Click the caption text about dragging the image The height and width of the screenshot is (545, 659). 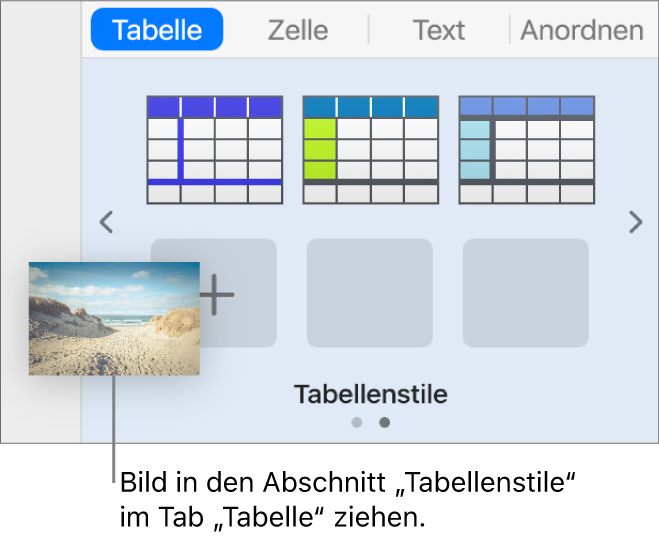click(x=350, y=503)
